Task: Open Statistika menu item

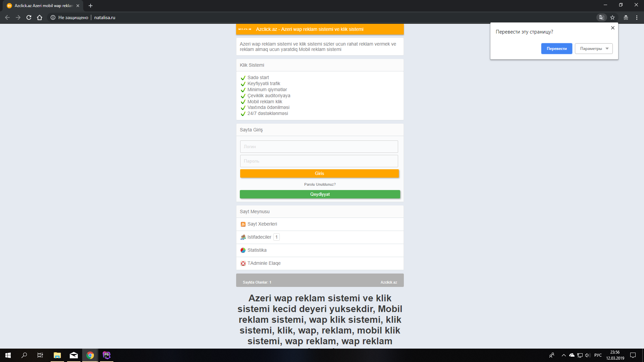Action: pos(257,250)
